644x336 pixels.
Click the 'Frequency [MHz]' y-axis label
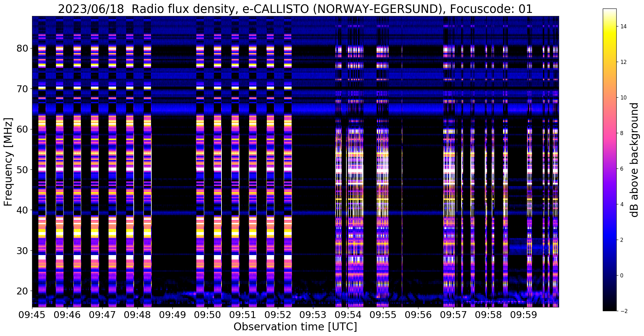pyautogui.click(x=8, y=162)
